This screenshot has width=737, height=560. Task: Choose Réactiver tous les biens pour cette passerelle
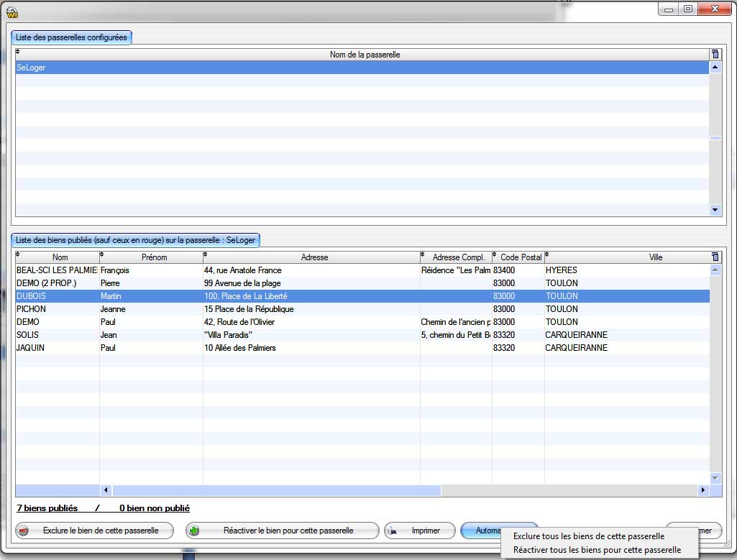tap(597, 550)
